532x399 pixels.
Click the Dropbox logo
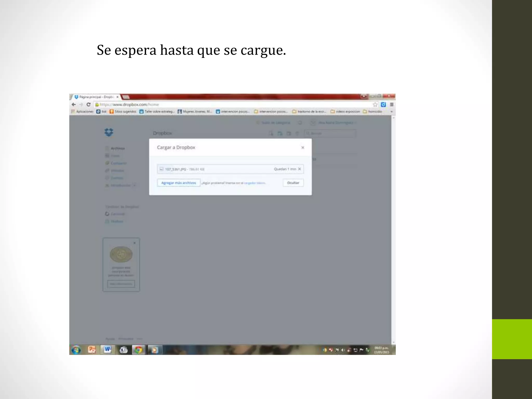109,132
